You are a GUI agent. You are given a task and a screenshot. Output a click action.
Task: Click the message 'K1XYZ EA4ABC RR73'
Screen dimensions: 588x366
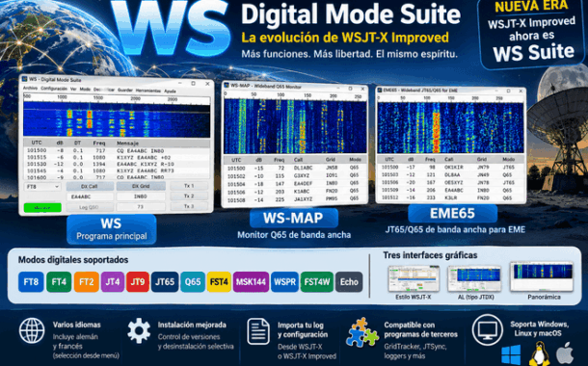click(146, 170)
